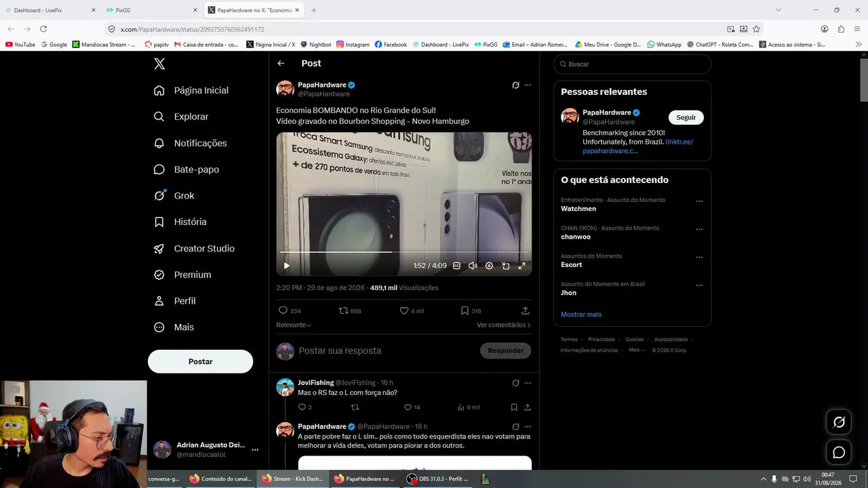This screenshot has width=868, height=488.
Task: Open Explorar search in the sidebar
Action: point(181,117)
